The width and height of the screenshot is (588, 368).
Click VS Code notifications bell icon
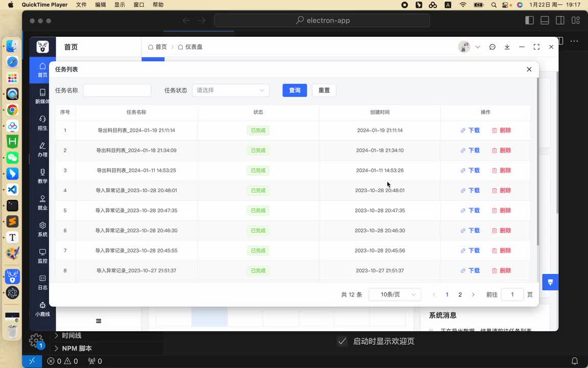pyautogui.click(x=575, y=361)
